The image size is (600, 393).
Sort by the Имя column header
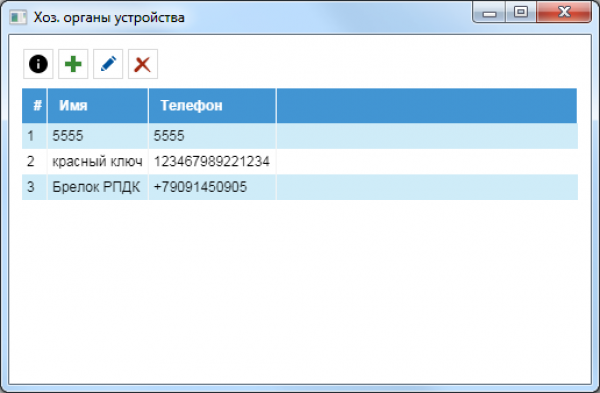pos(98,106)
